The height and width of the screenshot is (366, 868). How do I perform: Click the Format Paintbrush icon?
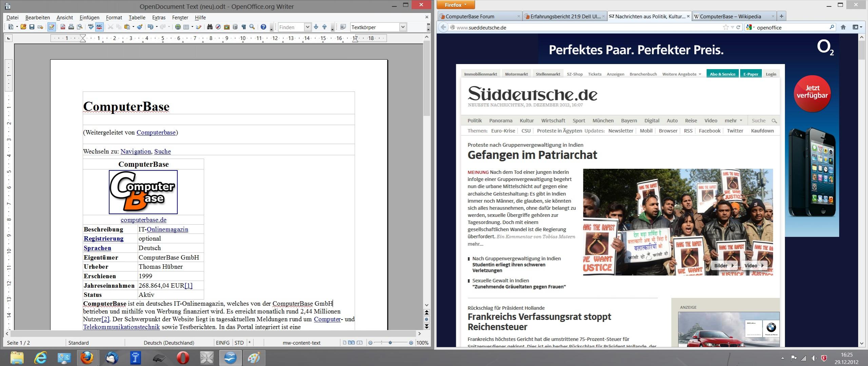click(x=139, y=27)
